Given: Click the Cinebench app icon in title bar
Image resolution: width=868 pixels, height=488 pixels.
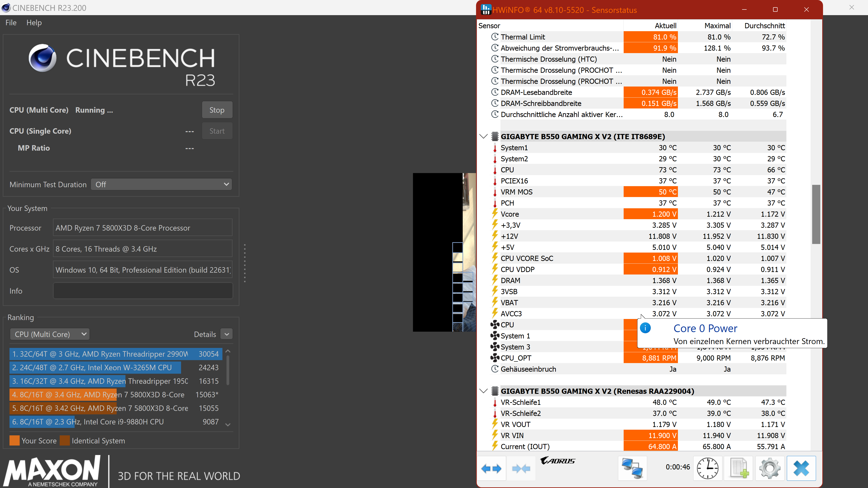Looking at the screenshot, I should (6, 7).
